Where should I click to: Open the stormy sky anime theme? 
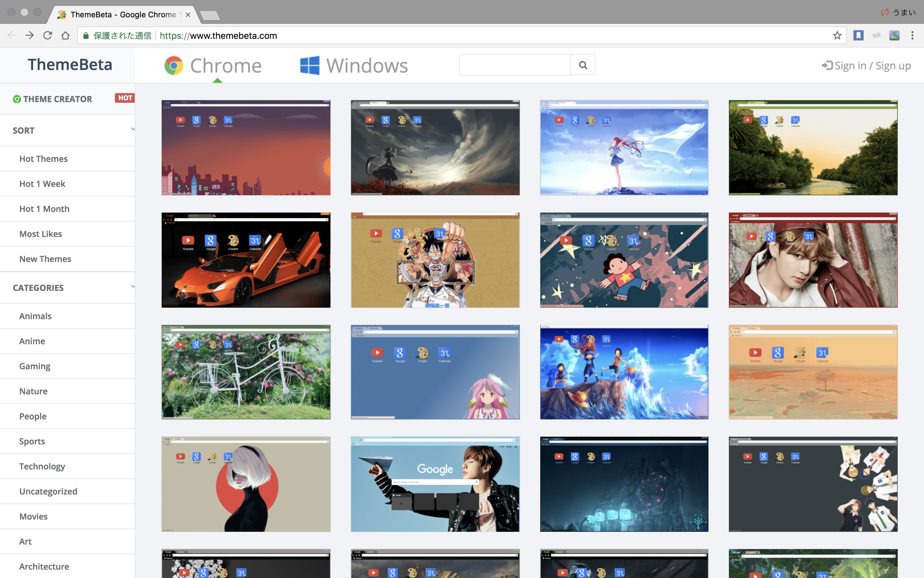(435, 148)
